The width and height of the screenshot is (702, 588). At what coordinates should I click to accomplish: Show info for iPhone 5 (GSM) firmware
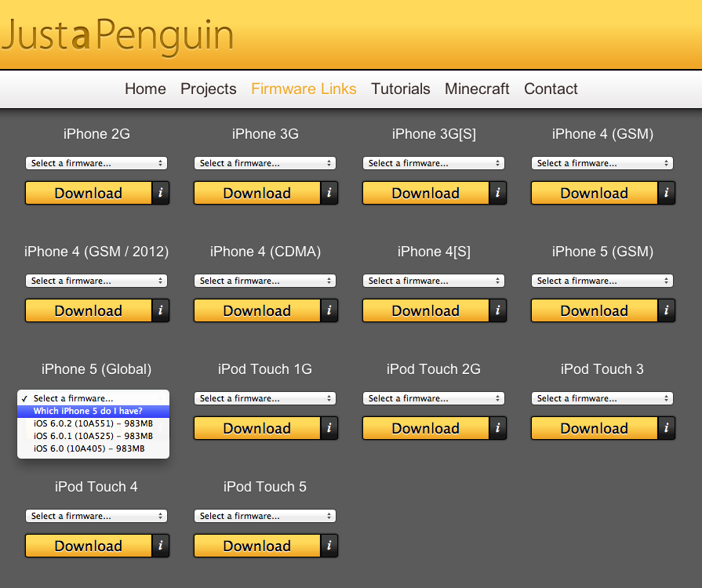(667, 310)
